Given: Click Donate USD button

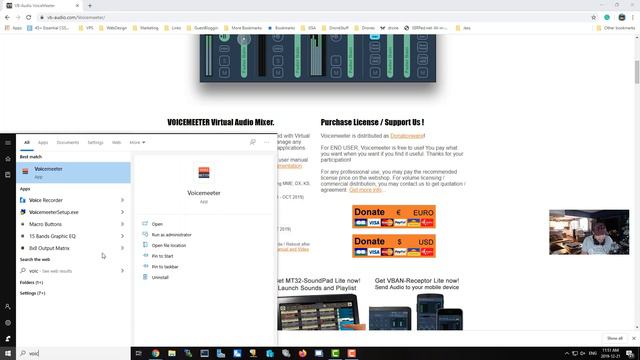Looking at the screenshot, I should [394, 246].
